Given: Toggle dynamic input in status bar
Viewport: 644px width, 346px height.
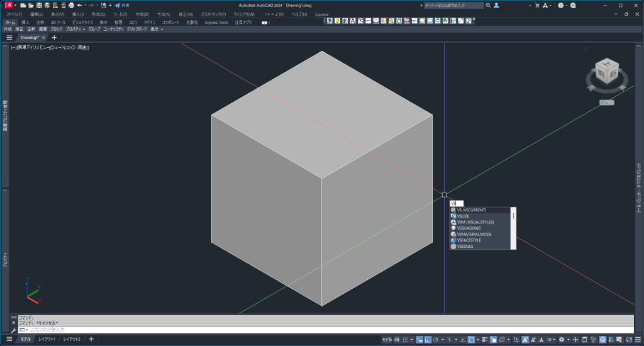Looking at the screenshot, I should (x=418, y=339).
